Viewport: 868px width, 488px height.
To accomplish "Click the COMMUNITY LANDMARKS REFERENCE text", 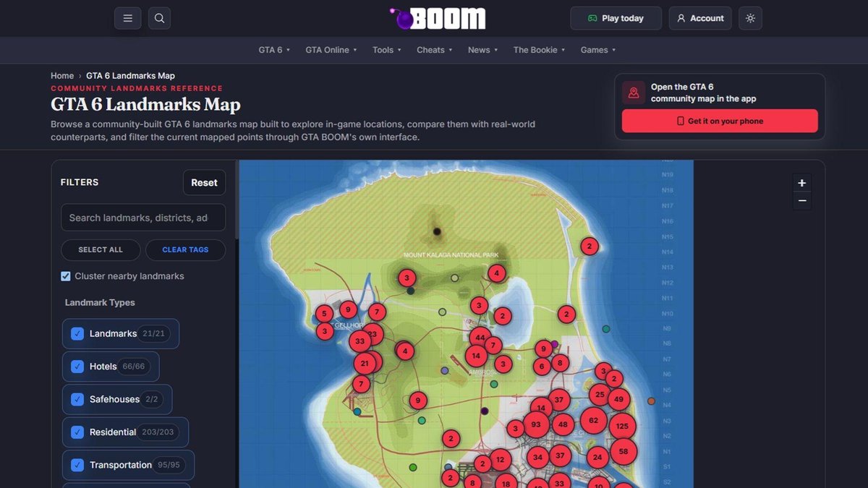I will coord(137,88).
